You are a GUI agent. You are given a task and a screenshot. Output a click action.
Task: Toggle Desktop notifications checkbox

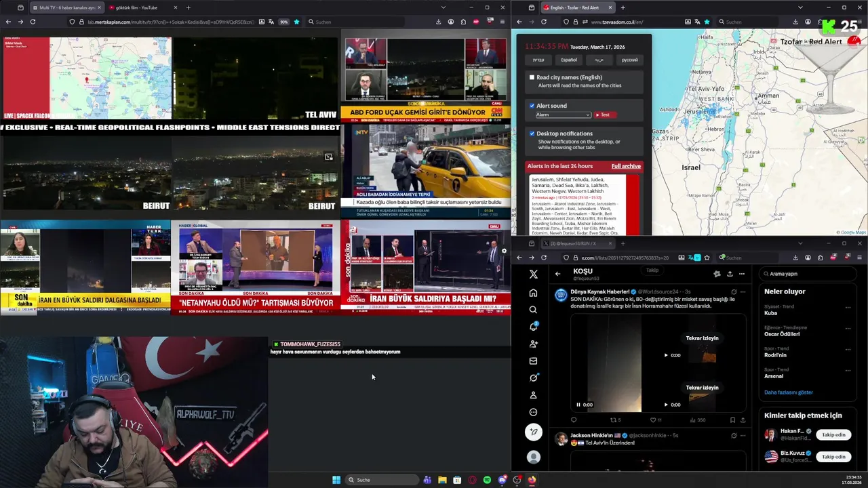point(532,134)
